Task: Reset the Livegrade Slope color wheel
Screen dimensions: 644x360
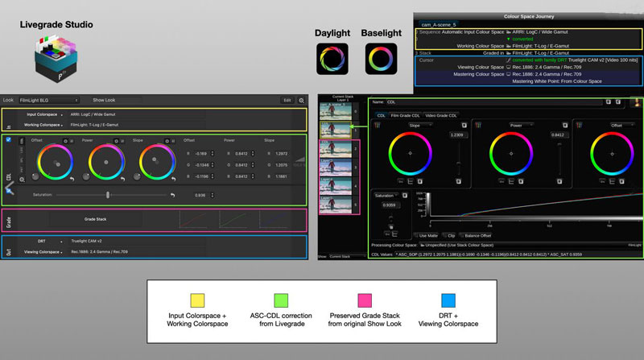Action: 173,179
